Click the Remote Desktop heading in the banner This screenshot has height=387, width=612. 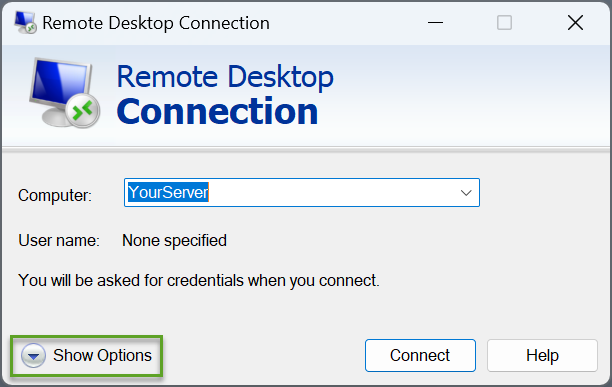coord(225,77)
